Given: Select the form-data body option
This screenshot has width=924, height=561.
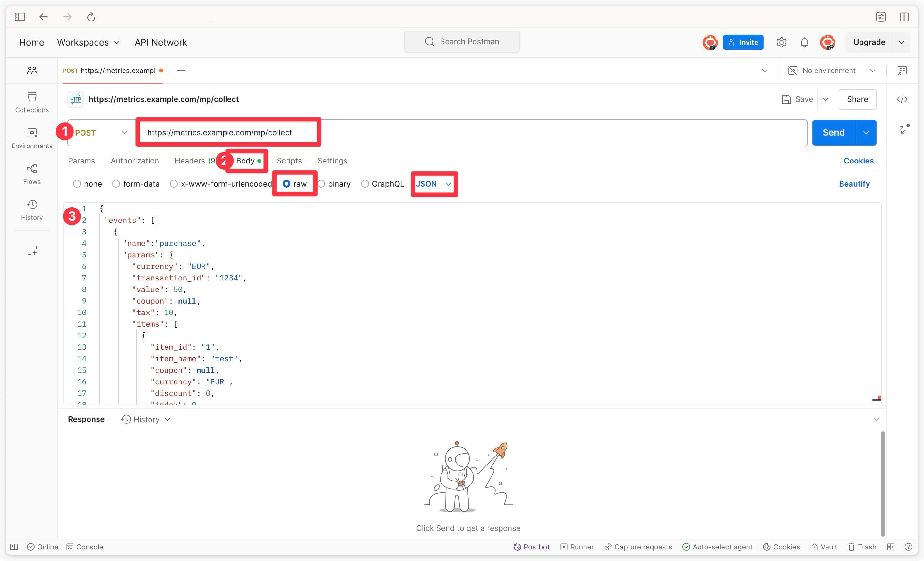Looking at the screenshot, I should 116,184.
